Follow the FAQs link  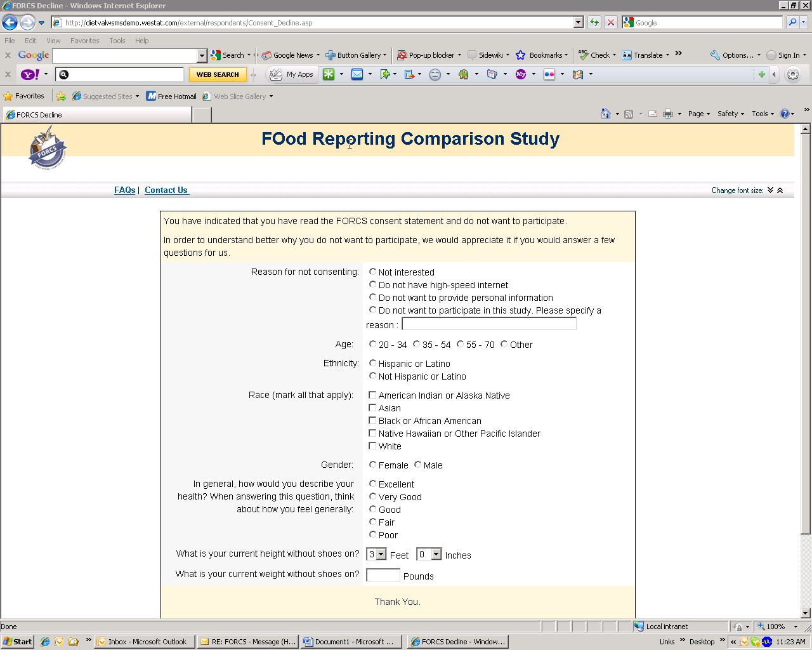124,190
